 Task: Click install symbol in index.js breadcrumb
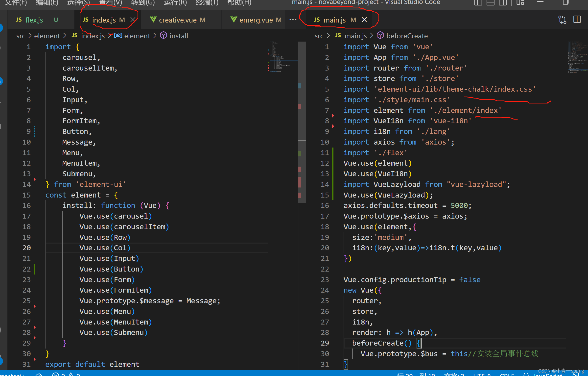tap(179, 36)
